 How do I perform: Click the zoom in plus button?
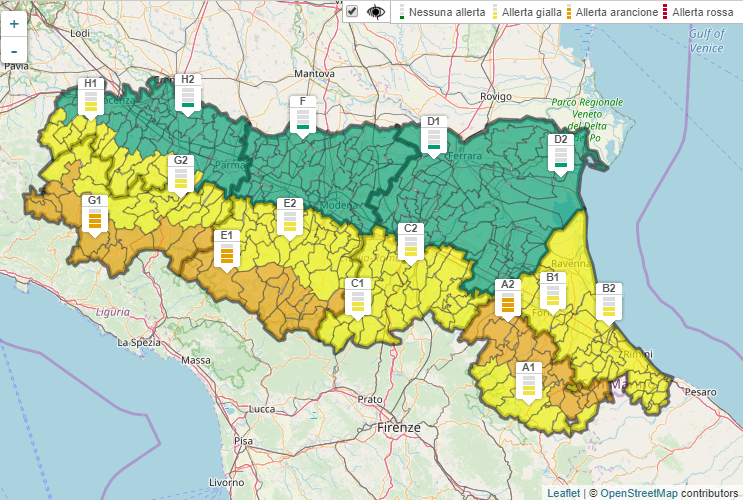[14, 23]
